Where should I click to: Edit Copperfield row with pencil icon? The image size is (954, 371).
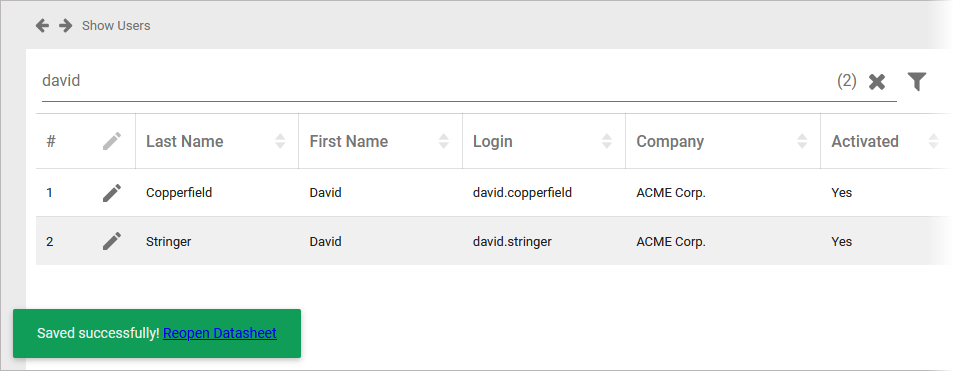[x=112, y=193]
